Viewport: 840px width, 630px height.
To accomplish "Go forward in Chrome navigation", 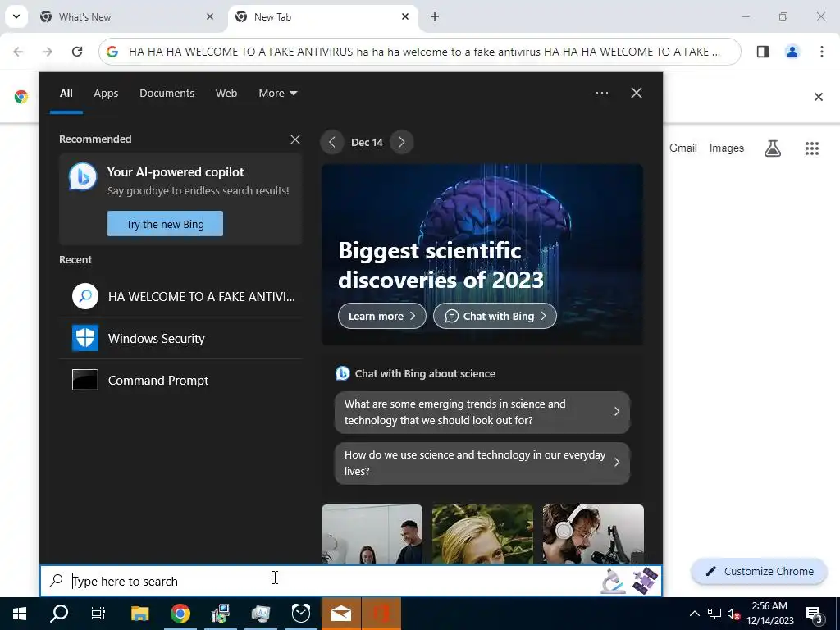I will (x=48, y=52).
